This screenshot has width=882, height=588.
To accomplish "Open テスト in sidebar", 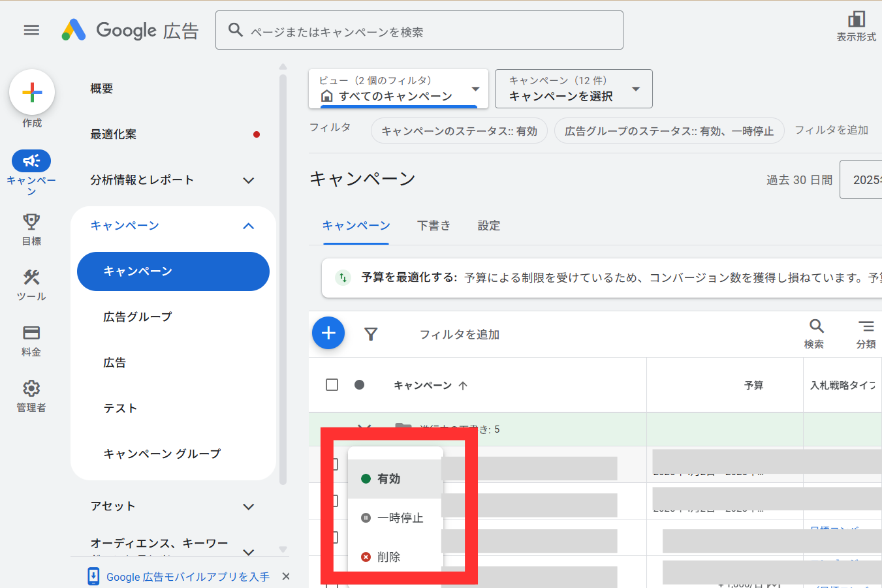I will tap(120, 409).
